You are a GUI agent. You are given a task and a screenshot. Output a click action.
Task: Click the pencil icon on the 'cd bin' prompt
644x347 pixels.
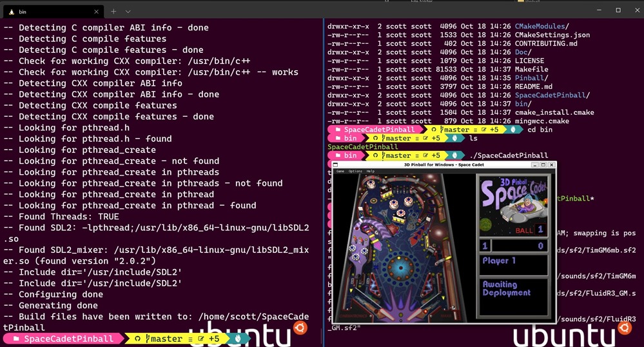[484, 130]
